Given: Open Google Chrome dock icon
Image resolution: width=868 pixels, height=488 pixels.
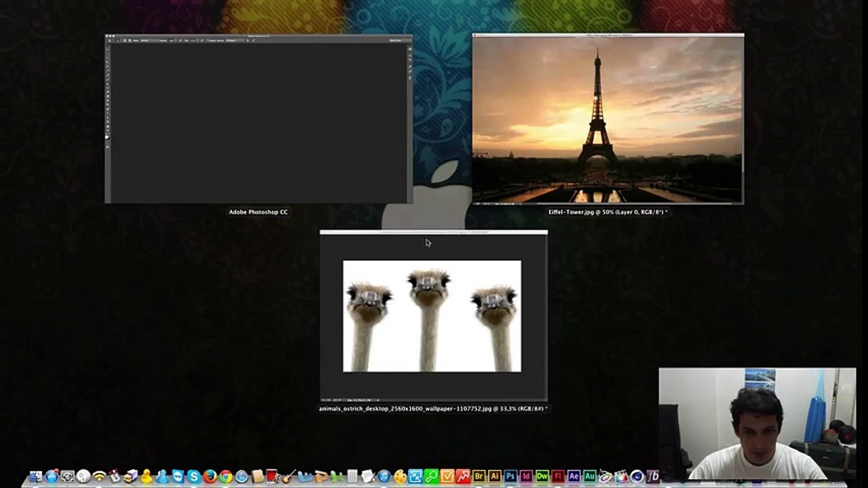Looking at the screenshot, I should tap(226, 476).
